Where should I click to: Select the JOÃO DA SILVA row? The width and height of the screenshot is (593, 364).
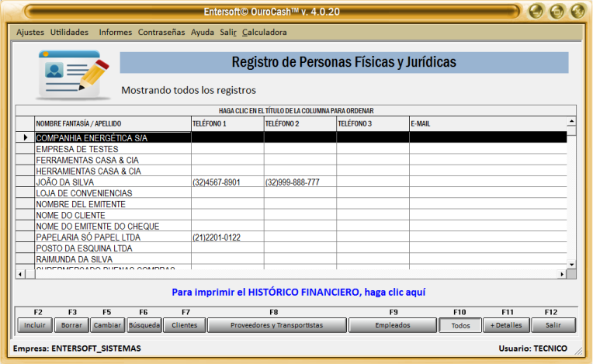(x=113, y=182)
